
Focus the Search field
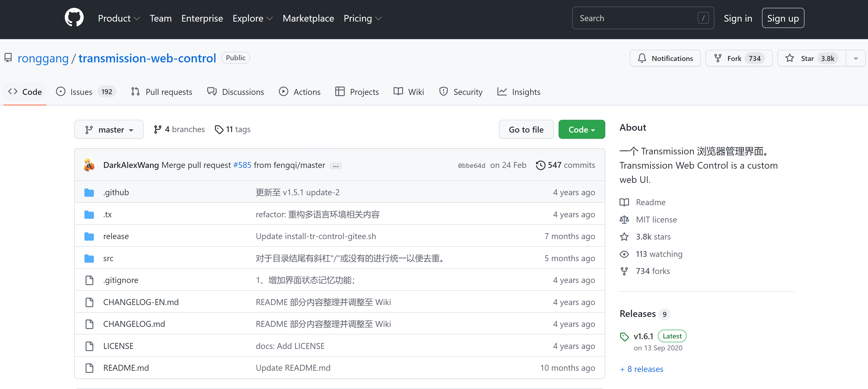coord(643,18)
